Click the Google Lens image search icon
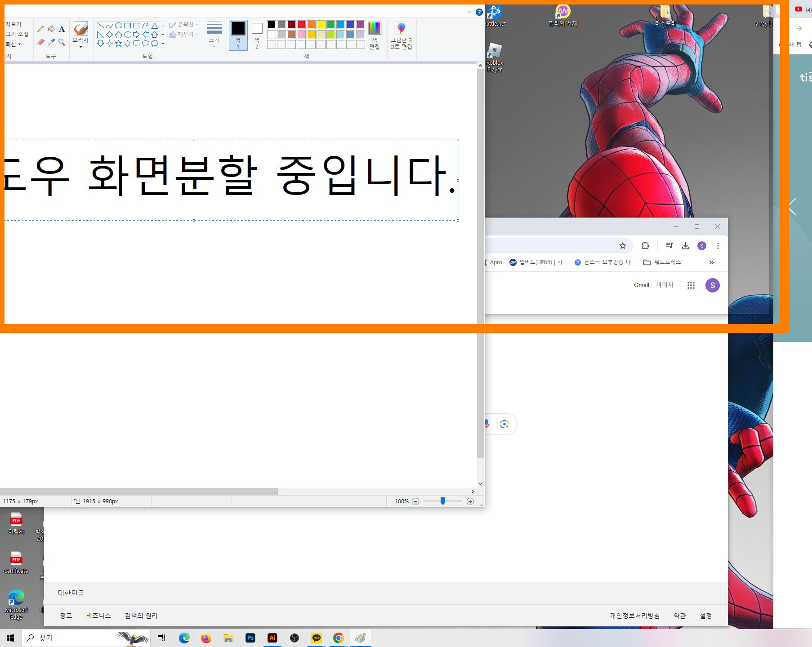 [x=504, y=424]
